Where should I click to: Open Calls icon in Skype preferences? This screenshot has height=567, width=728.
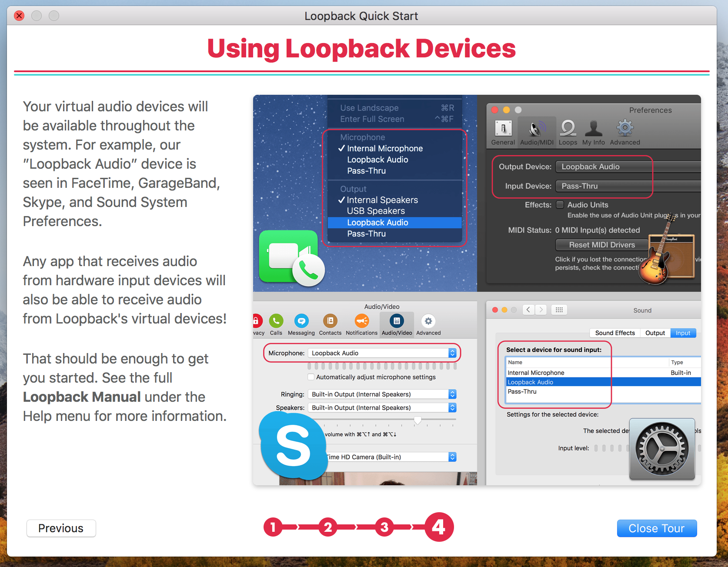[276, 325]
